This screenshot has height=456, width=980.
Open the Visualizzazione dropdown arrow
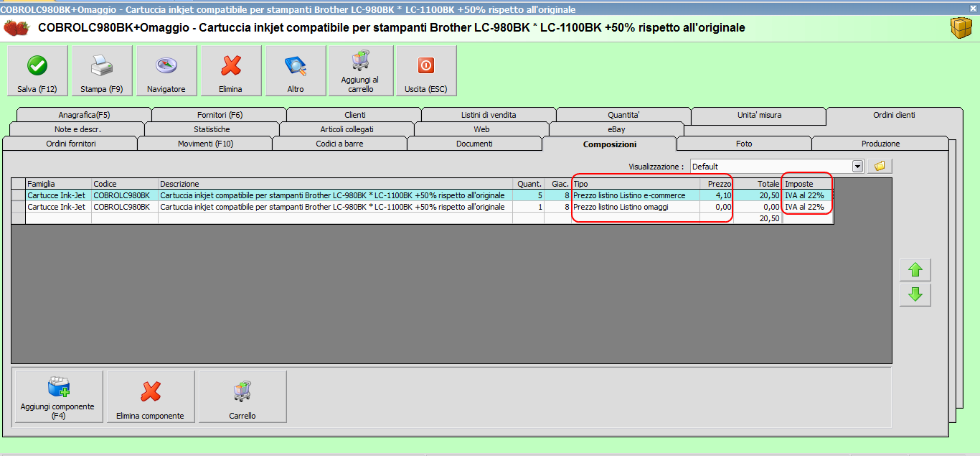(857, 166)
